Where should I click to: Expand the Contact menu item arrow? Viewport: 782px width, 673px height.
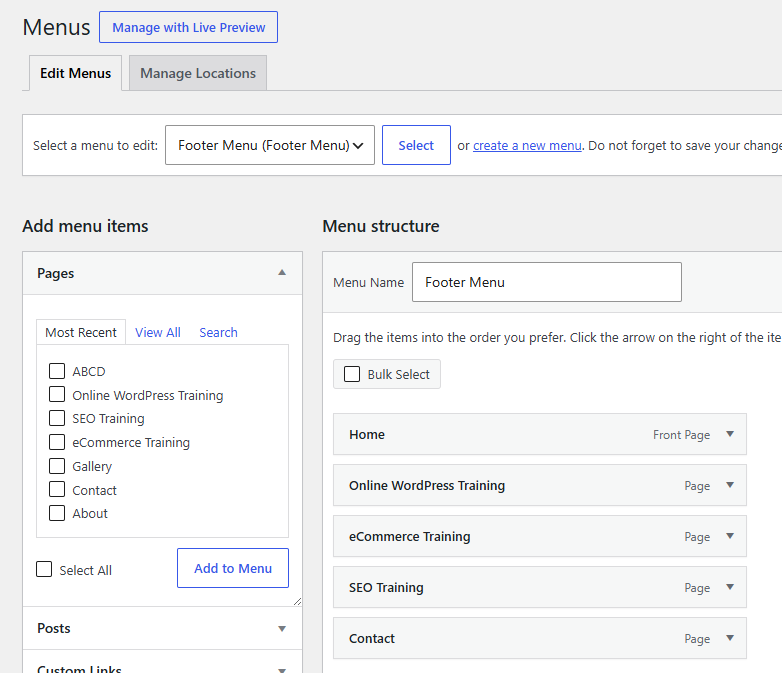(x=730, y=638)
